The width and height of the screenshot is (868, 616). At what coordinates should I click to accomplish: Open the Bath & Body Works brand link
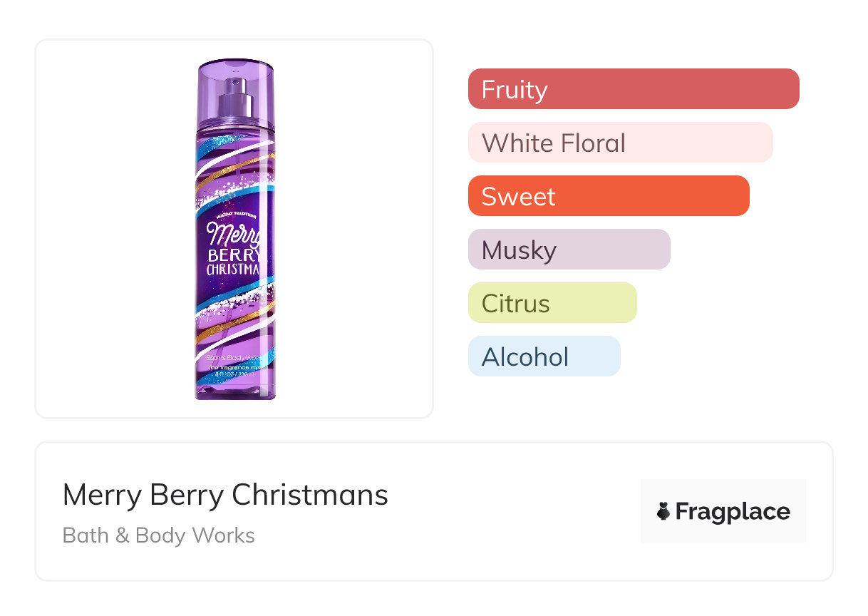pos(158,535)
